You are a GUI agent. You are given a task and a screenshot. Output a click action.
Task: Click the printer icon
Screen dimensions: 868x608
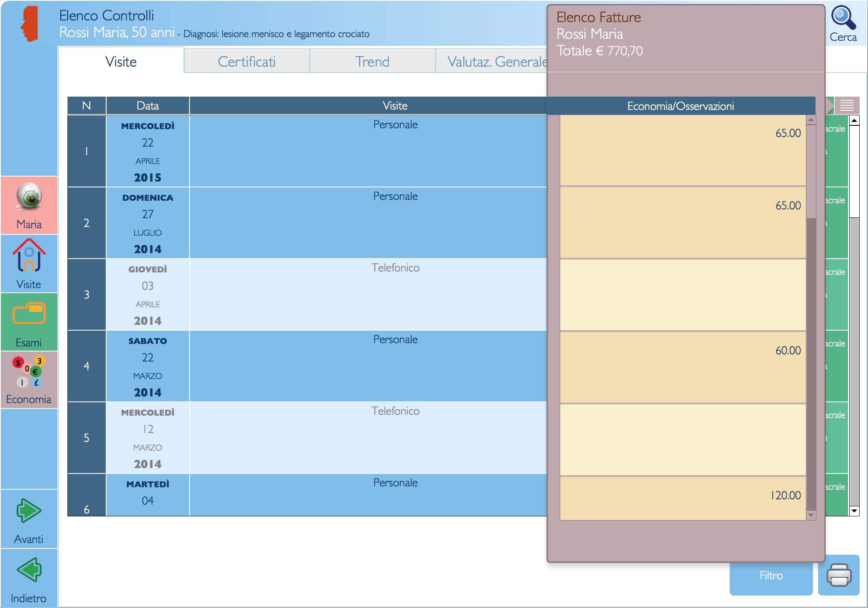click(x=838, y=575)
